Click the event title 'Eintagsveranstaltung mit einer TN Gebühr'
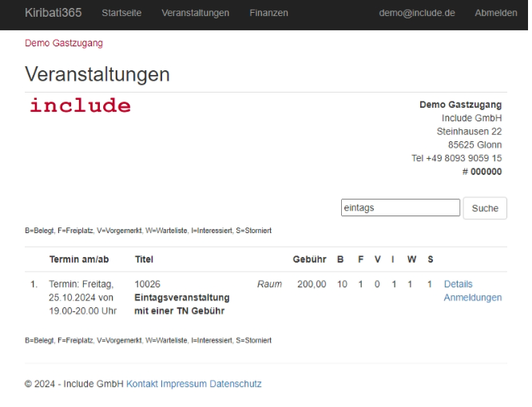 (x=181, y=304)
